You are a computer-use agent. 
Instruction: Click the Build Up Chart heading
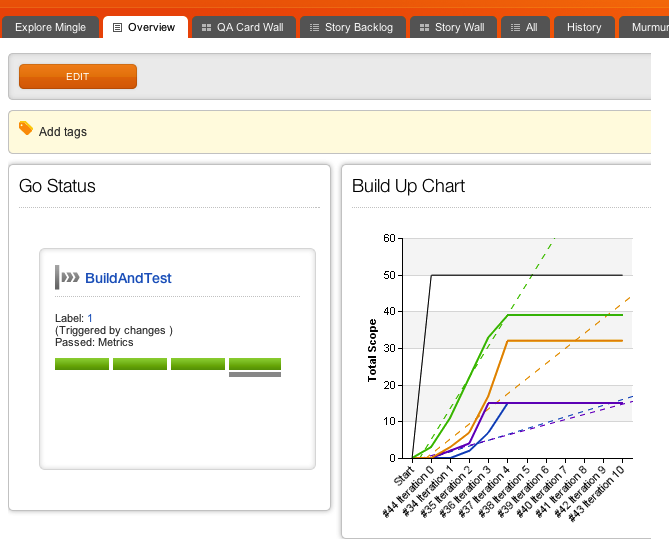click(408, 186)
